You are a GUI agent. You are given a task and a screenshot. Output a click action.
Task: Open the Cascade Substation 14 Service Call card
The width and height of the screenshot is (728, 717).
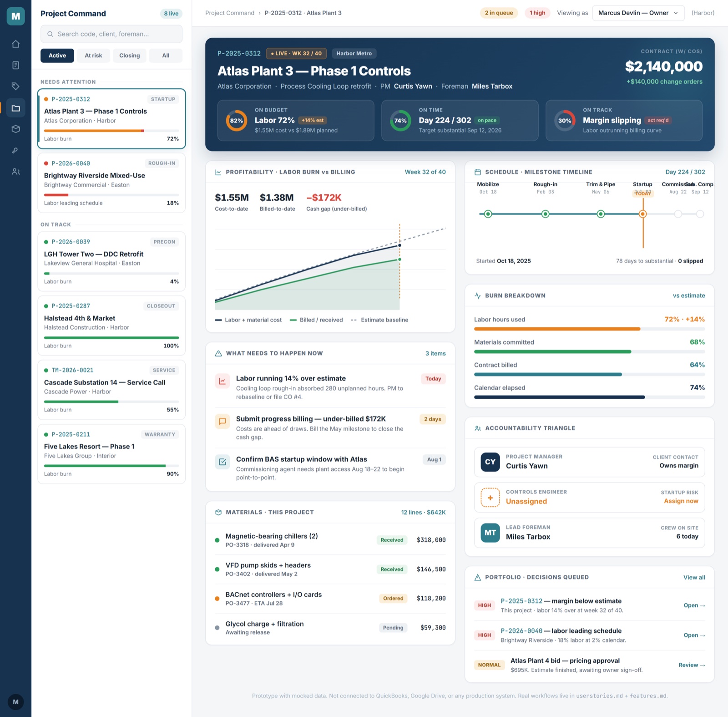(x=111, y=390)
